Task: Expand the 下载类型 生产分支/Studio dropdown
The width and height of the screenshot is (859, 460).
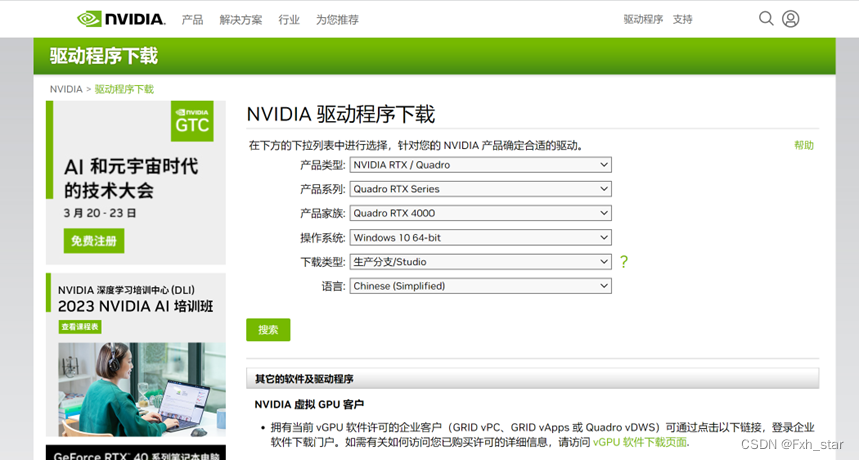Action: tap(480, 262)
